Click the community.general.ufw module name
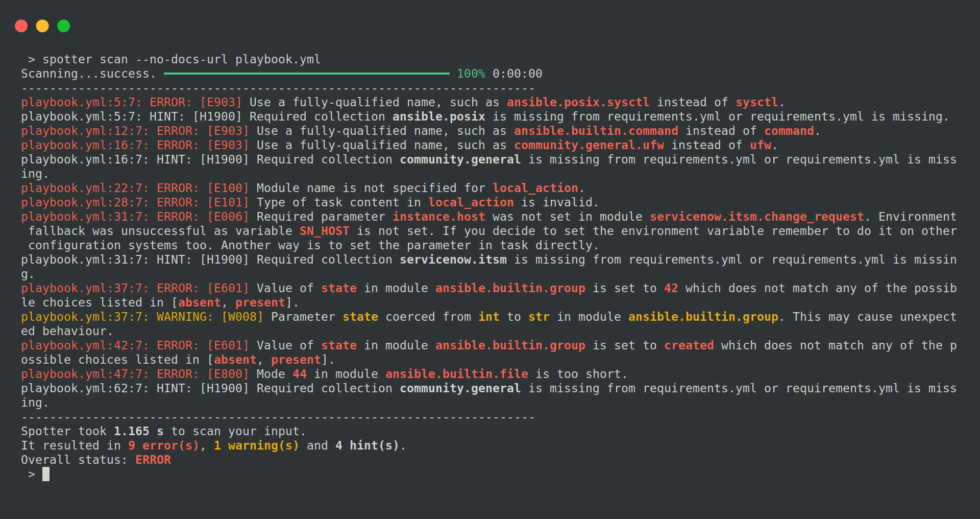Screen dimensions: 980x519 coord(589,146)
